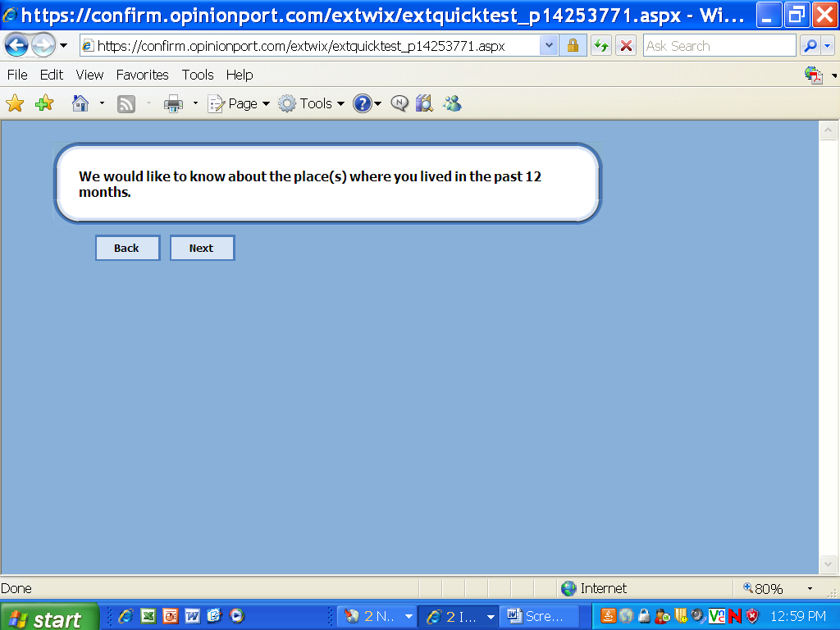Go back with the browser Back arrow
This screenshot has height=630, width=840.
[16, 46]
